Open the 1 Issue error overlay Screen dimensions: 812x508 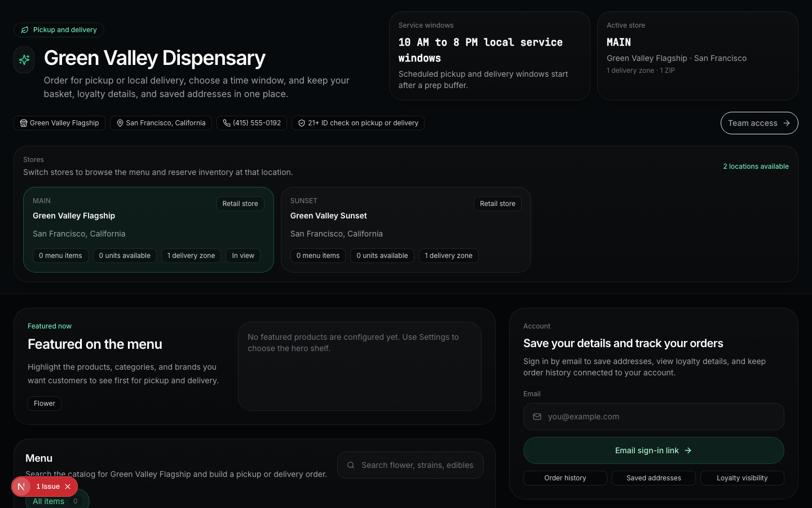pyautogui.click(x=48, y=487)
